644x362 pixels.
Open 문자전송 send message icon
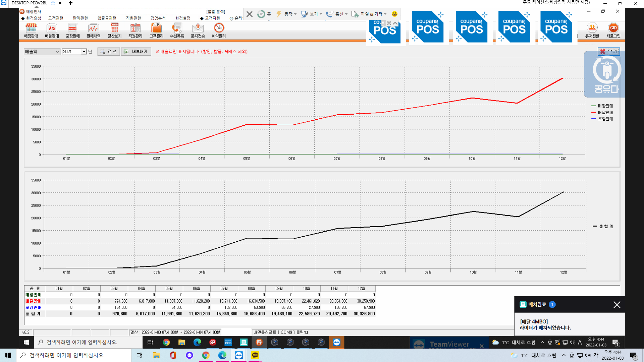(198, 31)
